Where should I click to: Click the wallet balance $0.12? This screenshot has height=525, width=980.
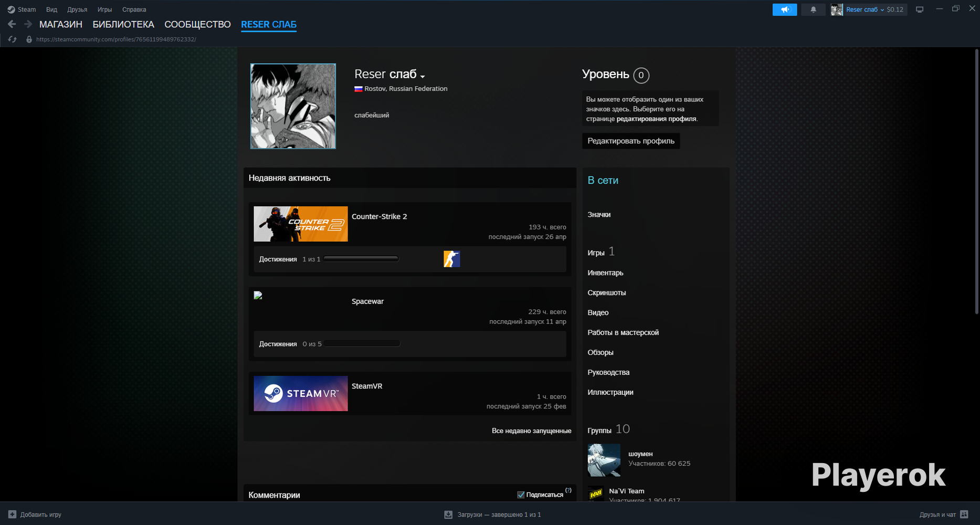[x=895, y=9]
